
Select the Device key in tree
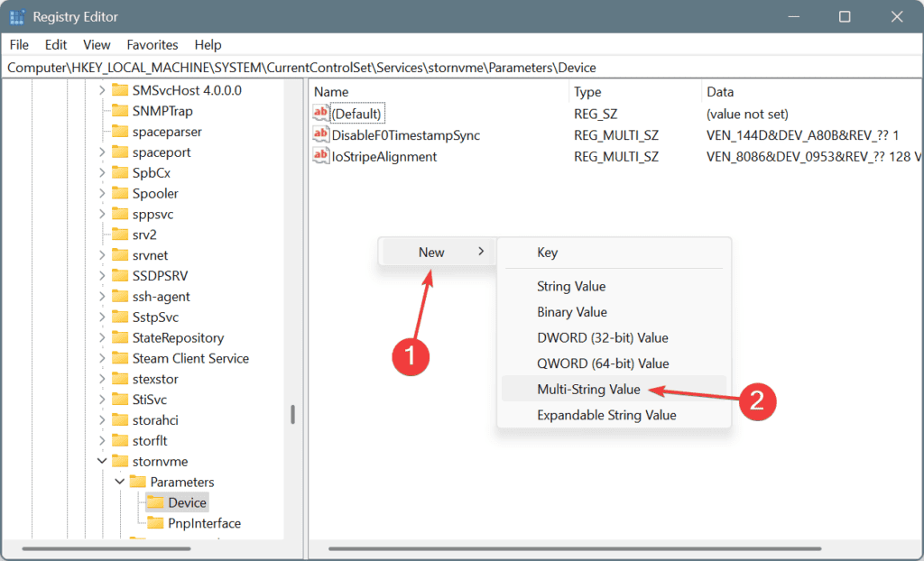tap(188, 502)
